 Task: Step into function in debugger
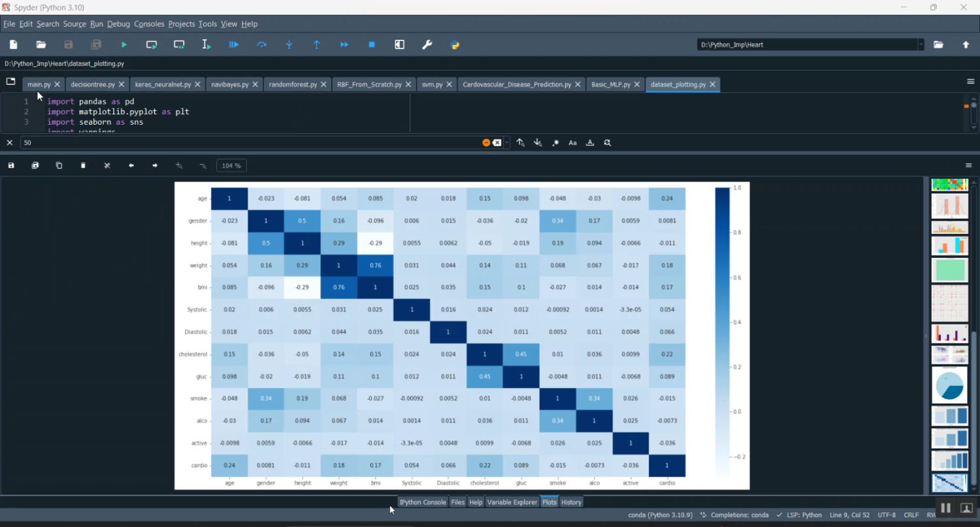289,44
